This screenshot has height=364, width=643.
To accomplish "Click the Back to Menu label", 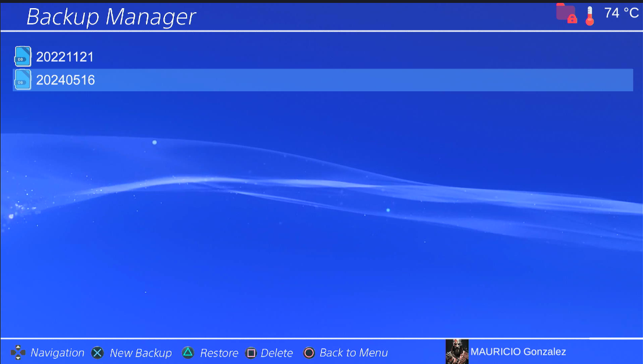I will (x=353, y=353).
